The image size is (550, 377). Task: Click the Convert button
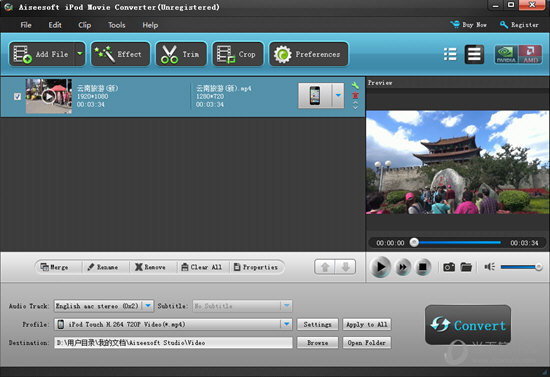(x=468, y=325)
